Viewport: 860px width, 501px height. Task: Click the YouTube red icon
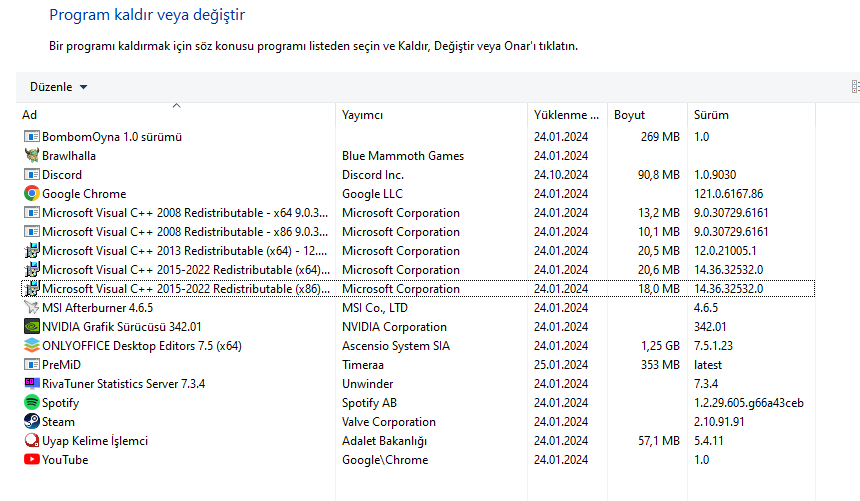pyautogui.click(x=32, y=460)
